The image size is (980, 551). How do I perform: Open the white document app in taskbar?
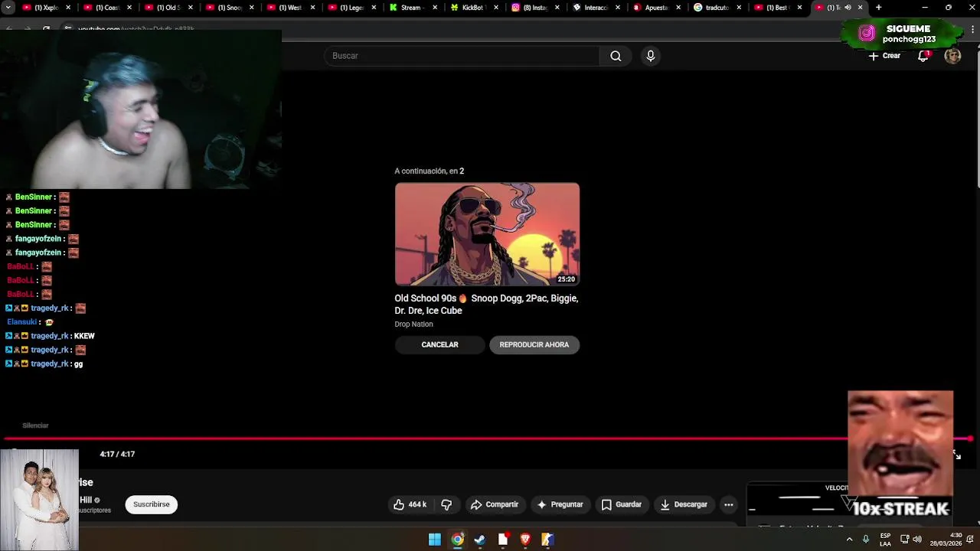point(503,540)
